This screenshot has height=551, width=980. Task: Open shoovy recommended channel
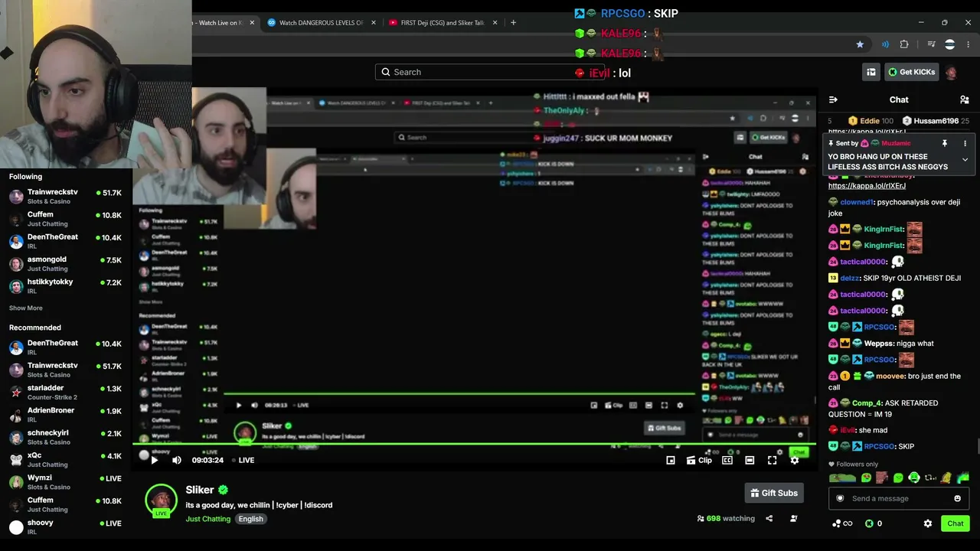click(x=65, y=527)
